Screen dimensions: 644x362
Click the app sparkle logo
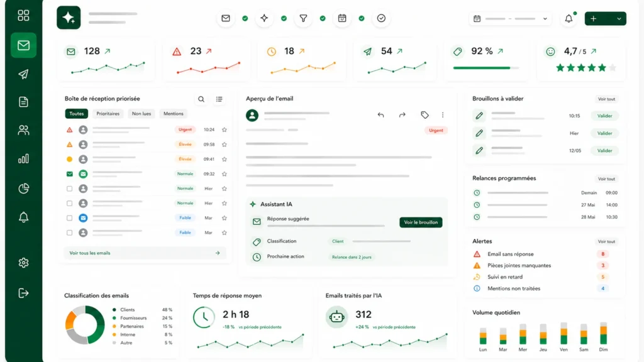(69, 18)
